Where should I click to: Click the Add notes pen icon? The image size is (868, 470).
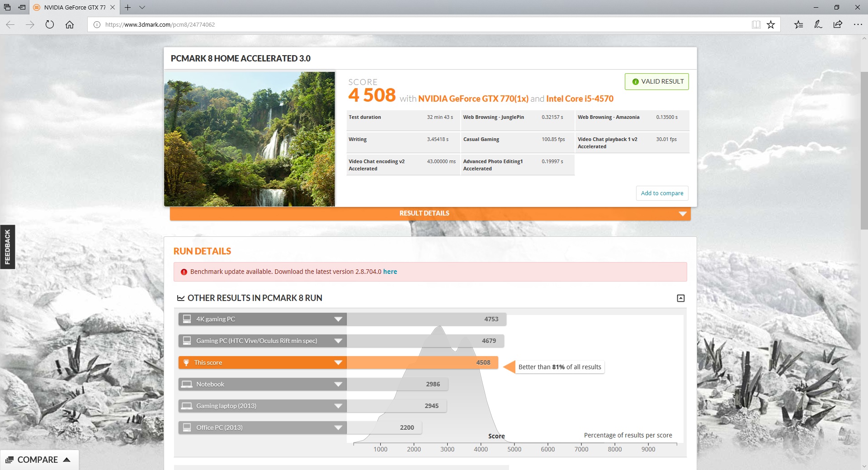(818, 25)
